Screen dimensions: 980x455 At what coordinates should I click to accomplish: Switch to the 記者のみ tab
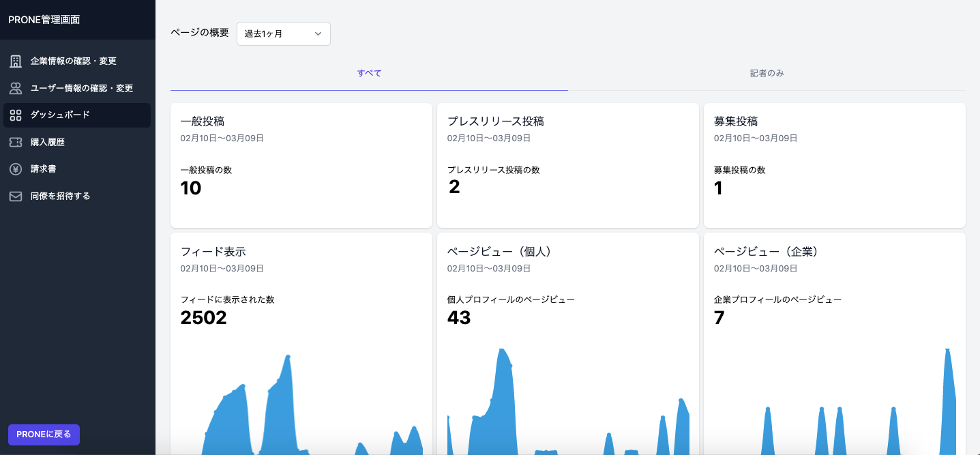(766, 72)
